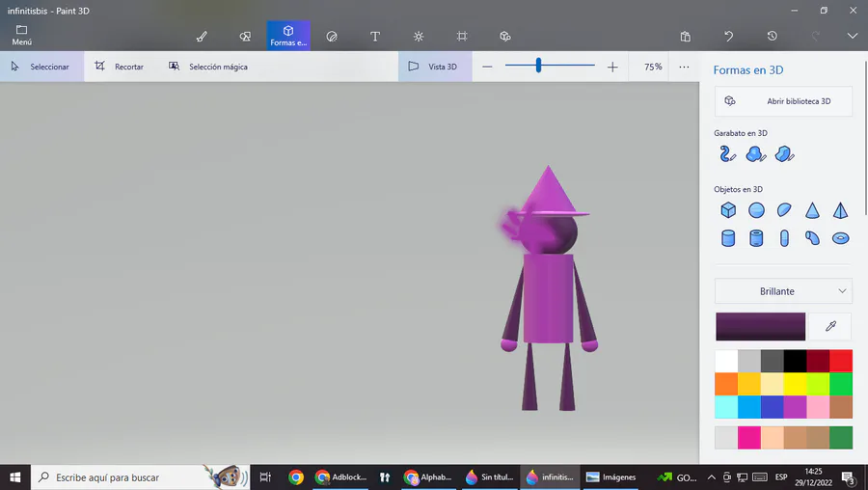Pick the 3D cube object
This screenshot has width=868, height=490.
click(x=728, y=210)
